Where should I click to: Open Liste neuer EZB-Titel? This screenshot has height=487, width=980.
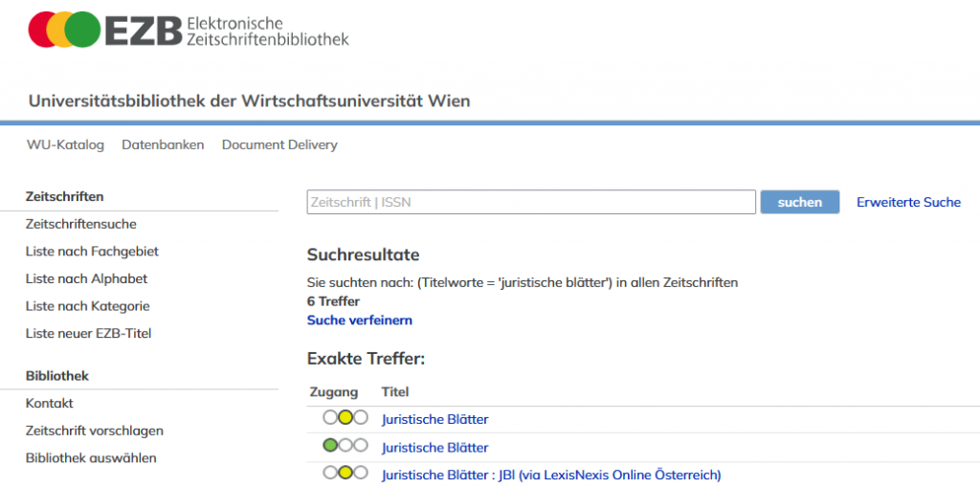pyautogui.click(x=88, y=334)
